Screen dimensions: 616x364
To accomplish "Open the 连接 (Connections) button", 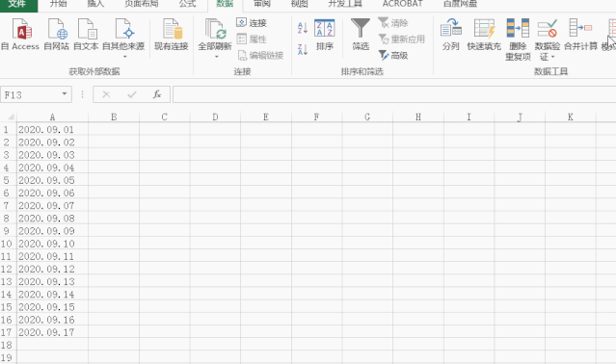I will [x=252, y=23].
